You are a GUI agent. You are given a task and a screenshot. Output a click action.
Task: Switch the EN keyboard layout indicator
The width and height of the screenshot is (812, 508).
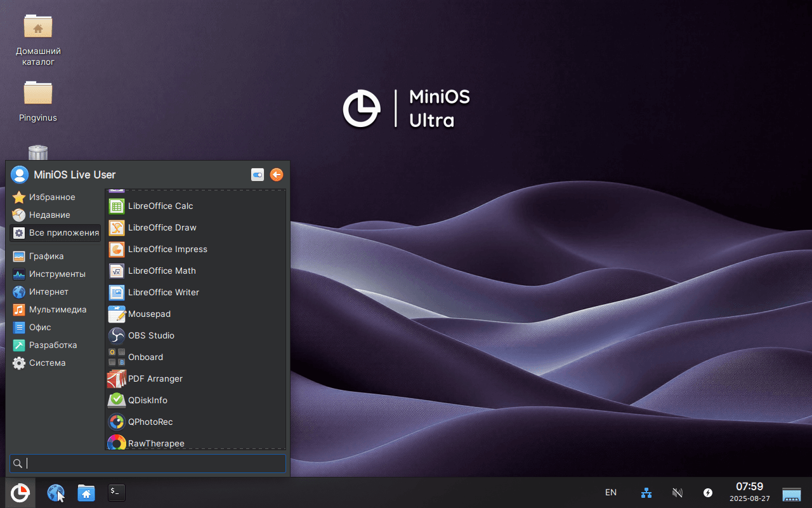611,493
